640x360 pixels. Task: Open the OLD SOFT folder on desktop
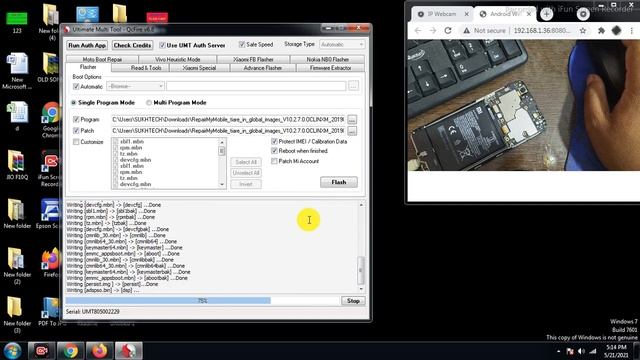(x=51, y=67)
